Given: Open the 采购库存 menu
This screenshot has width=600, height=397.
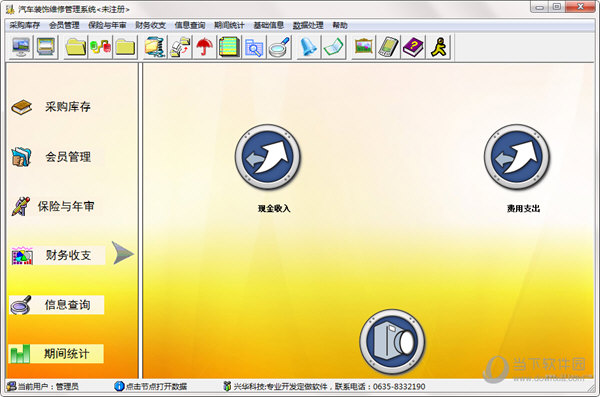Looking at the screenshot, I should [24, 25].
